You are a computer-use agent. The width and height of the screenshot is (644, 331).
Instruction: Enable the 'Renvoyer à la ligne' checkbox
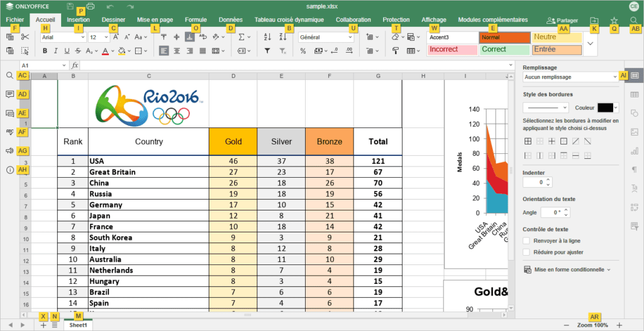526,241
